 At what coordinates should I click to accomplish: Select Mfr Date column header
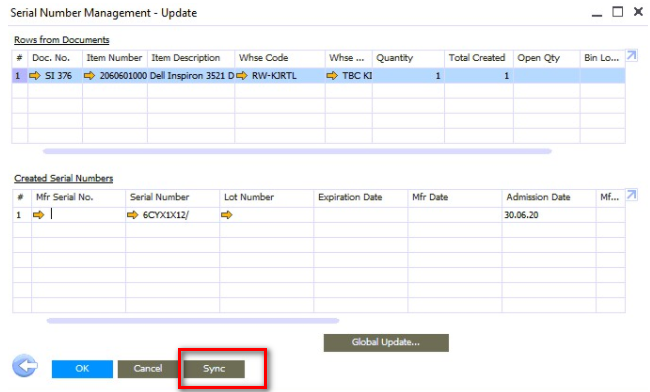pos(455,197)
